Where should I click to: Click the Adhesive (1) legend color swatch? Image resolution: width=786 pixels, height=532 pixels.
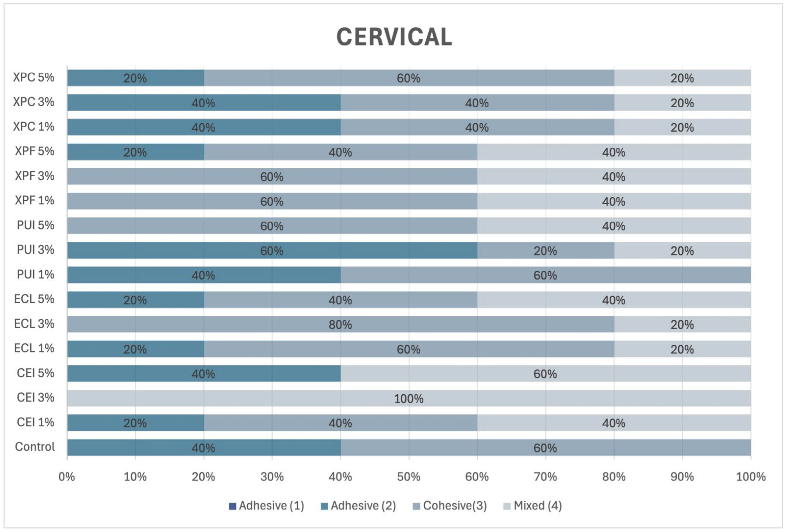(232, 506)
